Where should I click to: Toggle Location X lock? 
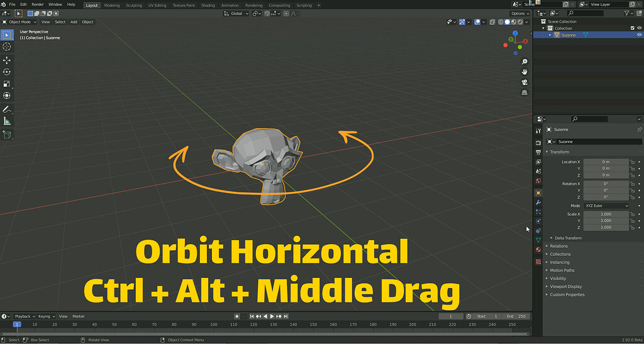point(633,162)
